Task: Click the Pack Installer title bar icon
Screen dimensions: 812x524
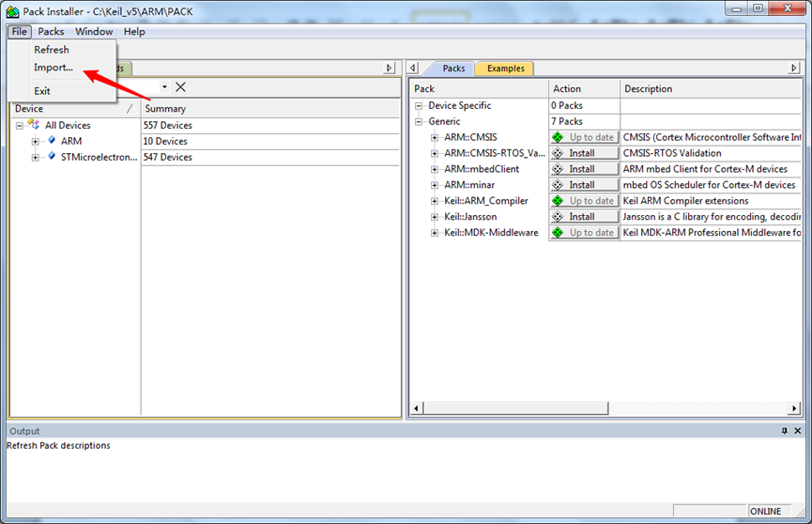Action: pos(13,11)
